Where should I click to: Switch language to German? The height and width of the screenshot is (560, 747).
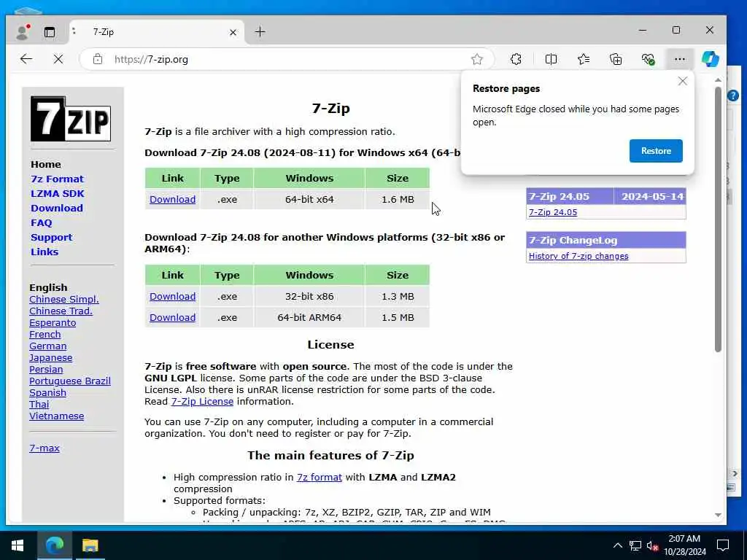47,346
